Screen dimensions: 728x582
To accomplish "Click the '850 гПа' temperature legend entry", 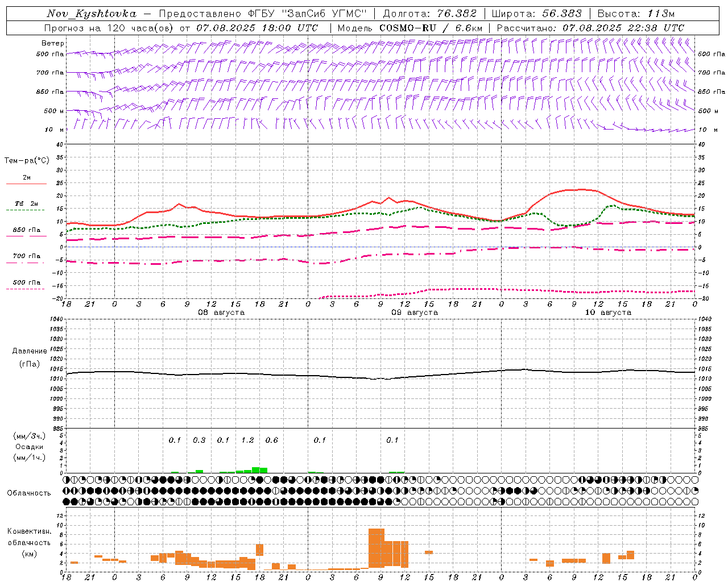I will (27, 230).
